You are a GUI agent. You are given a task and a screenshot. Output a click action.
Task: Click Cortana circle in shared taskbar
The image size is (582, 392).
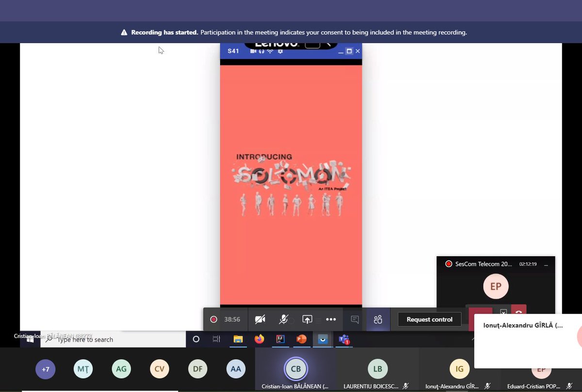pos(196,340)
